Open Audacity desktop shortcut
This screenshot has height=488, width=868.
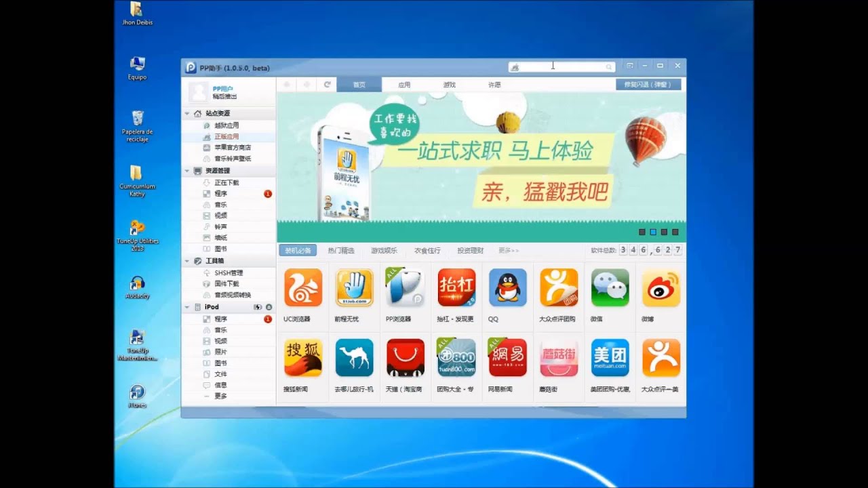[x=137, y=287]
